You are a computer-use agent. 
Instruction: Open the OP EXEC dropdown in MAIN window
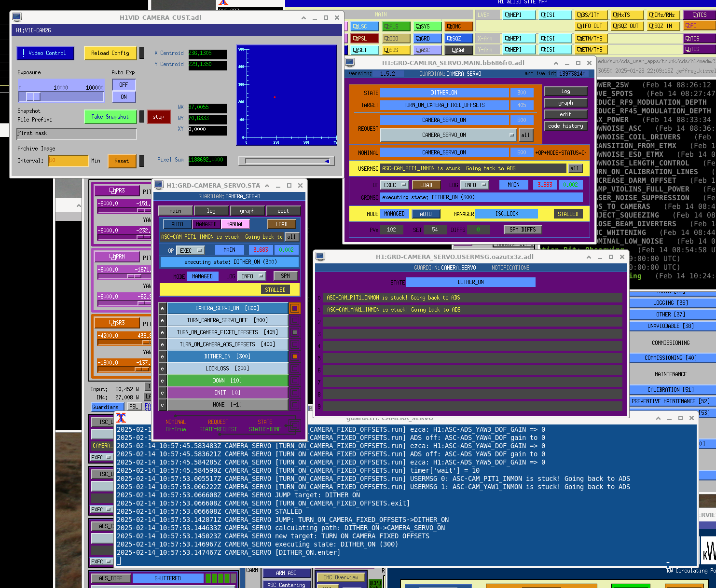tap(394, 185)
